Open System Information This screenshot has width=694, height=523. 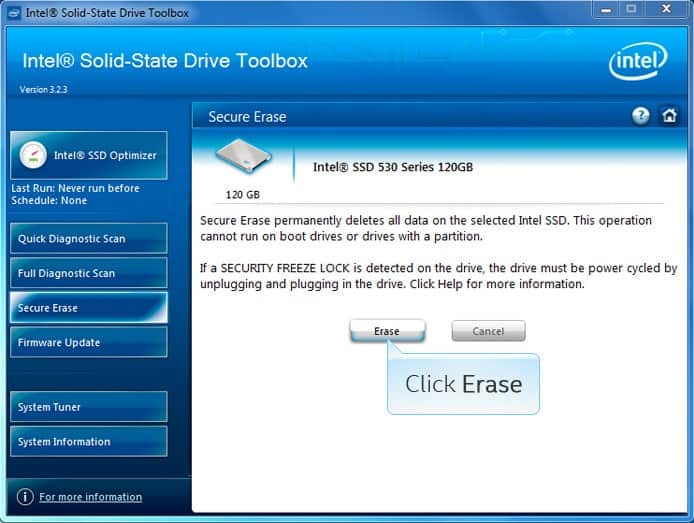coord(89,441)
